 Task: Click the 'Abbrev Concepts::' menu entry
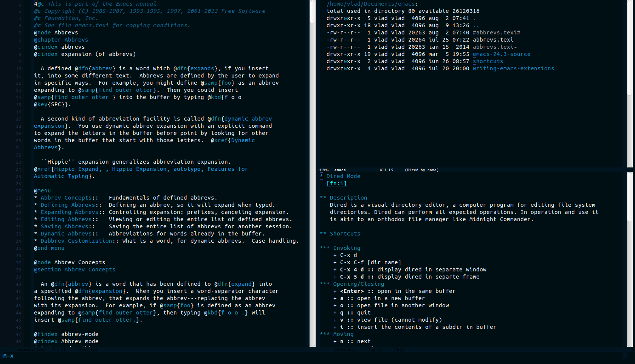(x=69, y=198)
